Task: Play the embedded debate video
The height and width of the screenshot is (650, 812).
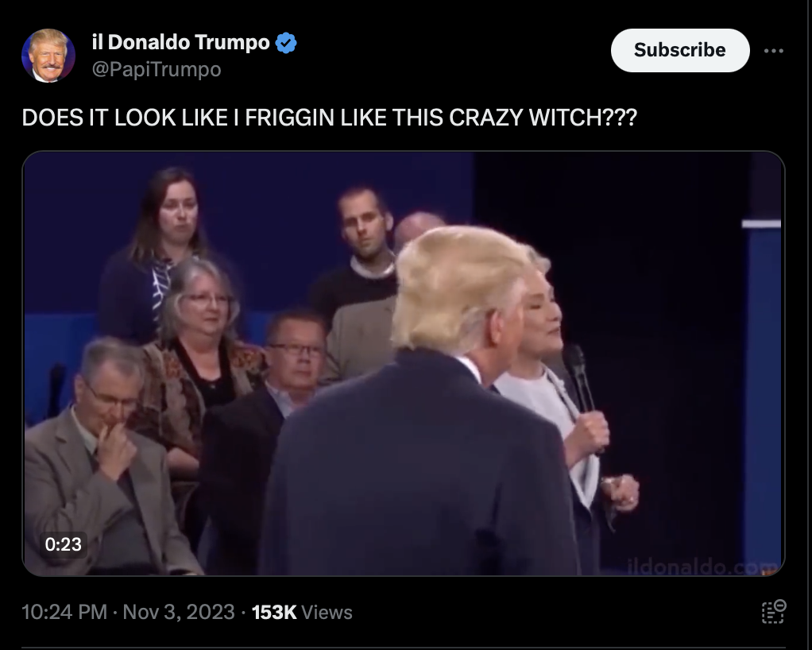Action: click(x=404, y=364)
